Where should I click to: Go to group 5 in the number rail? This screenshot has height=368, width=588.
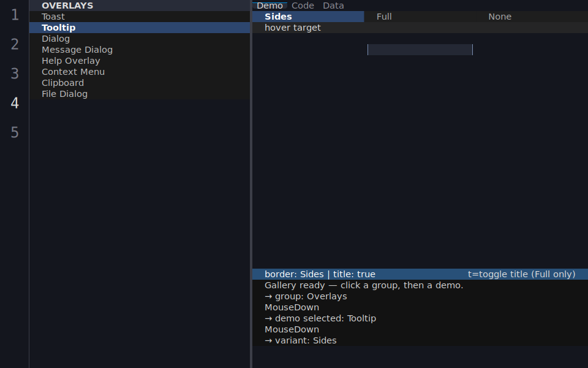point(15,132)
